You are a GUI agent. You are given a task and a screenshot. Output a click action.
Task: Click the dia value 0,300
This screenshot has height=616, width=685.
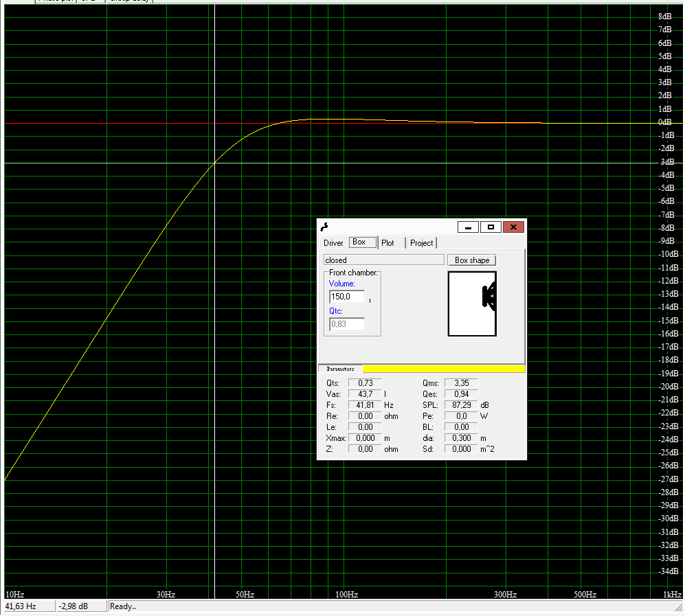(461, 438)
